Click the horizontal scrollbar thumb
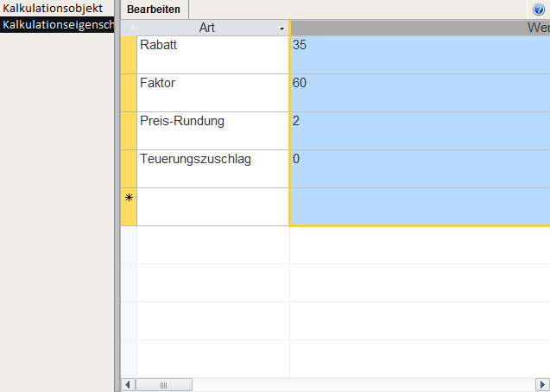The height and width of the screenshot is (392, 550). coord(163,384)
